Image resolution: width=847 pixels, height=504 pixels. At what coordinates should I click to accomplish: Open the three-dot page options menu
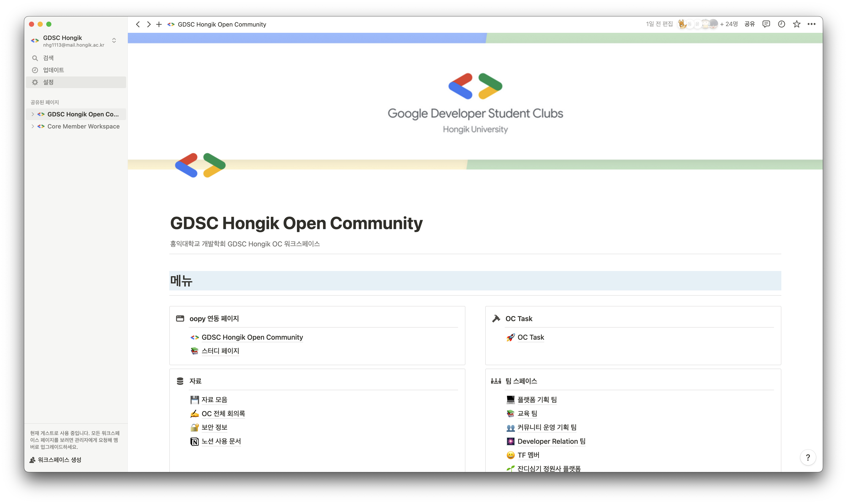coord(811,24)
